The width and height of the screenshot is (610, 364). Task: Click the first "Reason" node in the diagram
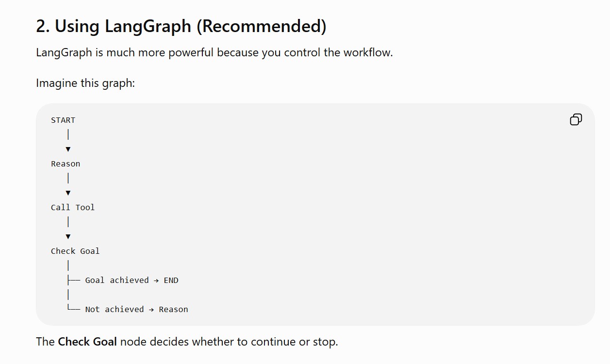click(66, 164)
